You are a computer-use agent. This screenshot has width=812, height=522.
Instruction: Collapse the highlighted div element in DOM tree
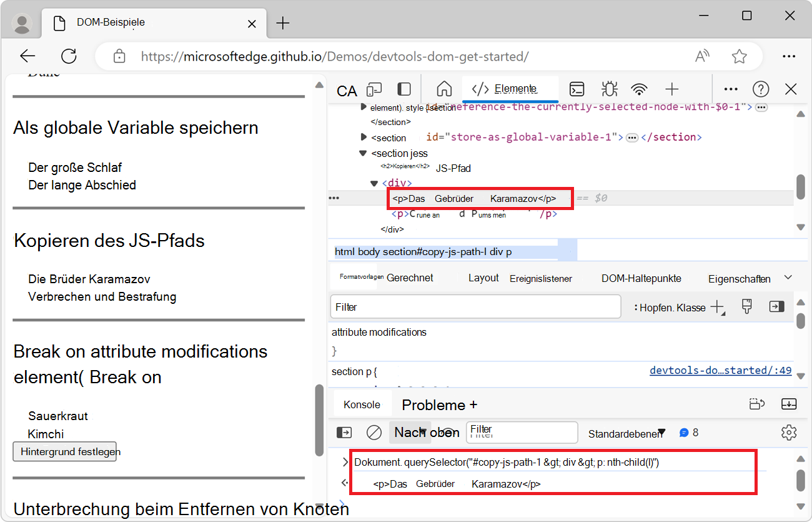[x=374, y=183]
